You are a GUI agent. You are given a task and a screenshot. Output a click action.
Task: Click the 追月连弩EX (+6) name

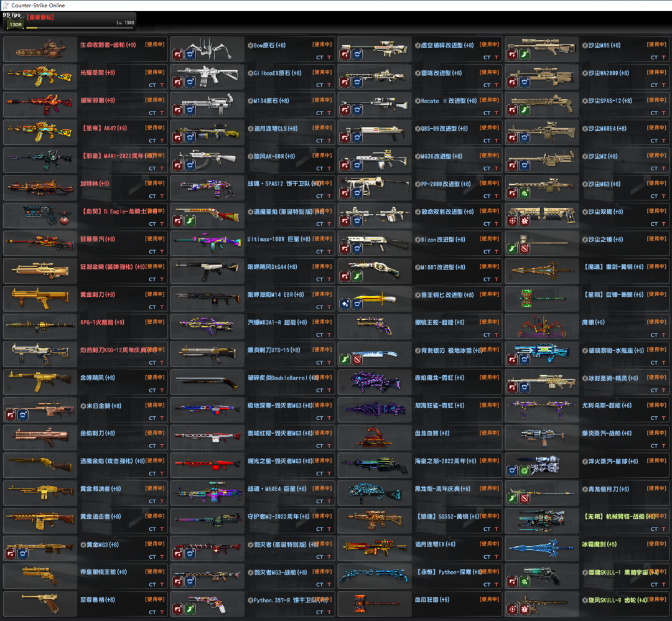[x=435, y=544]
